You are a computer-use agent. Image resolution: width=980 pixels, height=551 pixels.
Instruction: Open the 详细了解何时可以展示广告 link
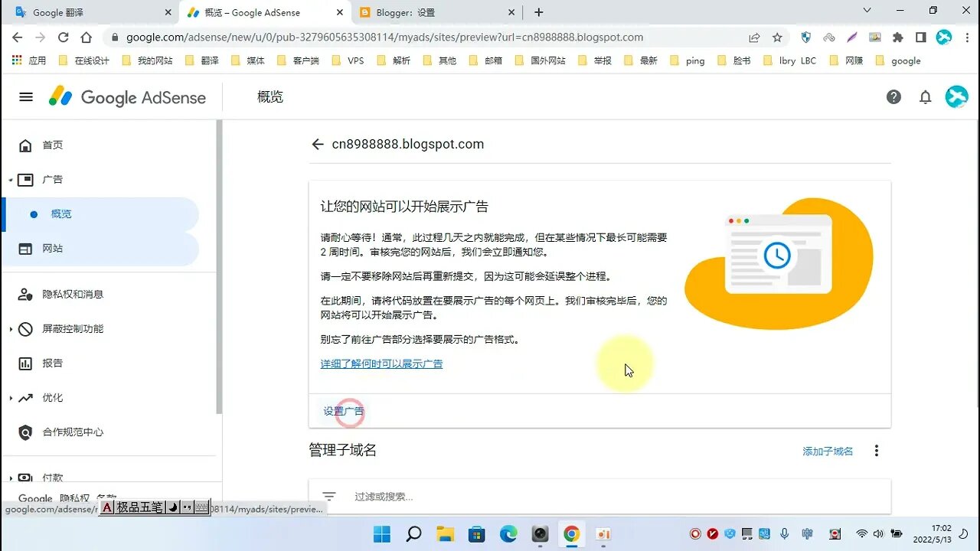coord(381,364)
